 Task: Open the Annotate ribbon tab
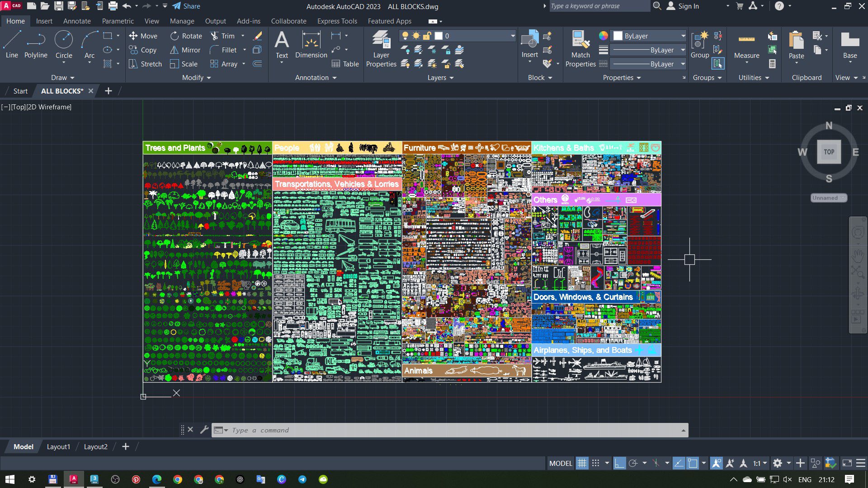[x=77, y=21]
